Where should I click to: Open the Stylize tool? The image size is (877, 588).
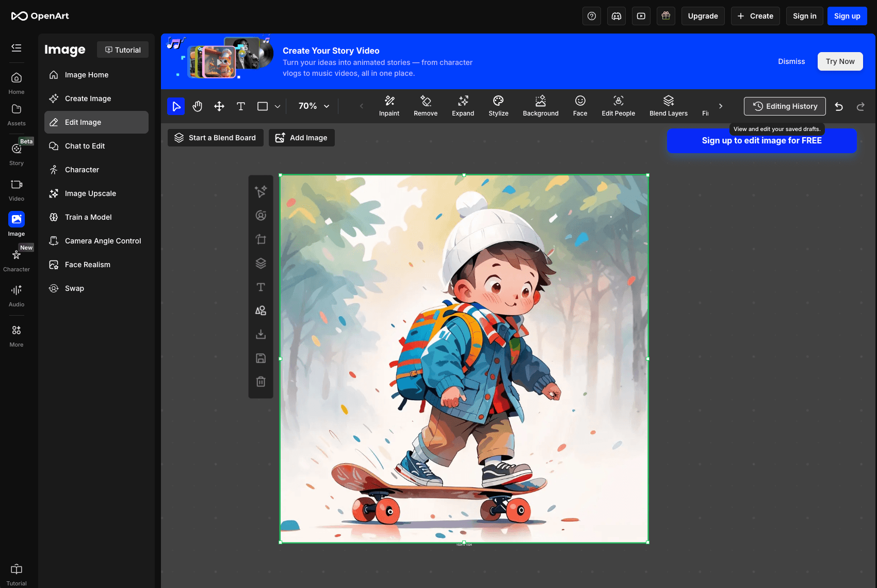[498, 106]
